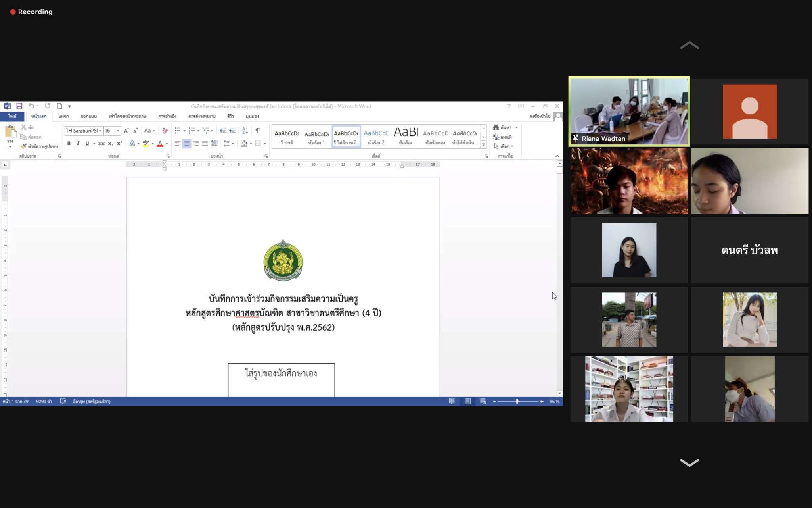
Task: Show paragraph marks with the pilcrow icon
Action: (x=257, y=131)
